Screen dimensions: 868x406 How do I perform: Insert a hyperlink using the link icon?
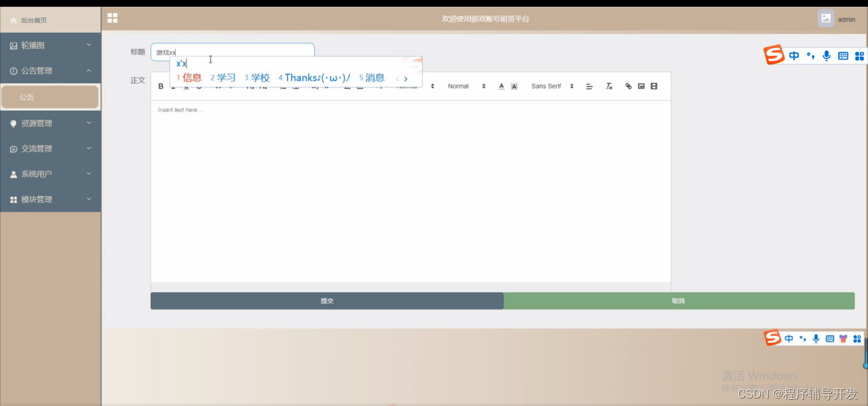[628, 86]
